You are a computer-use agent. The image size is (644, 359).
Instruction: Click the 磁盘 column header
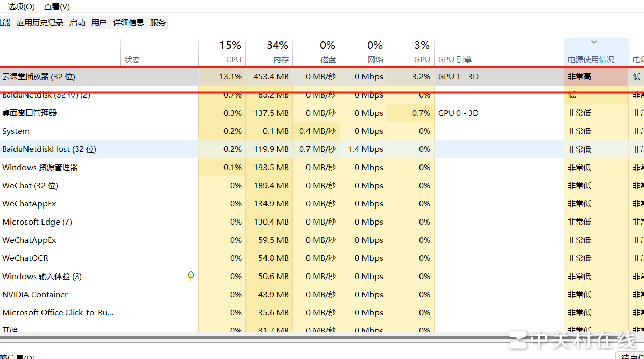coord(316,52)
